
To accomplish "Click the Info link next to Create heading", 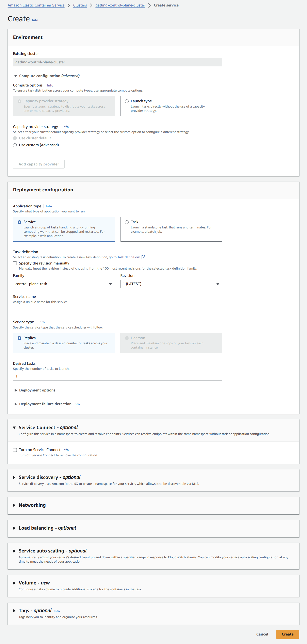I will [x=35, y=20].
